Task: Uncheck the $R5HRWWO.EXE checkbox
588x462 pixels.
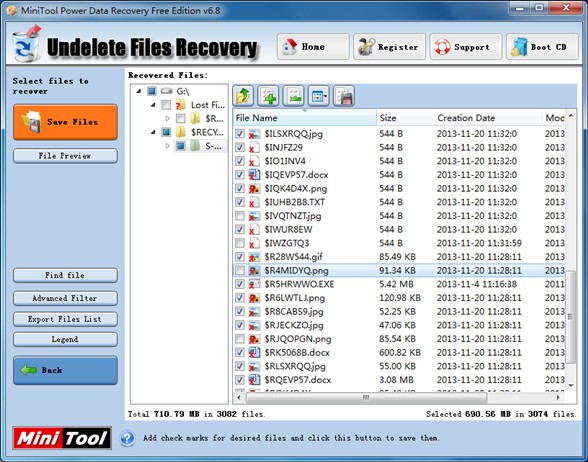Action: (240, 284)
